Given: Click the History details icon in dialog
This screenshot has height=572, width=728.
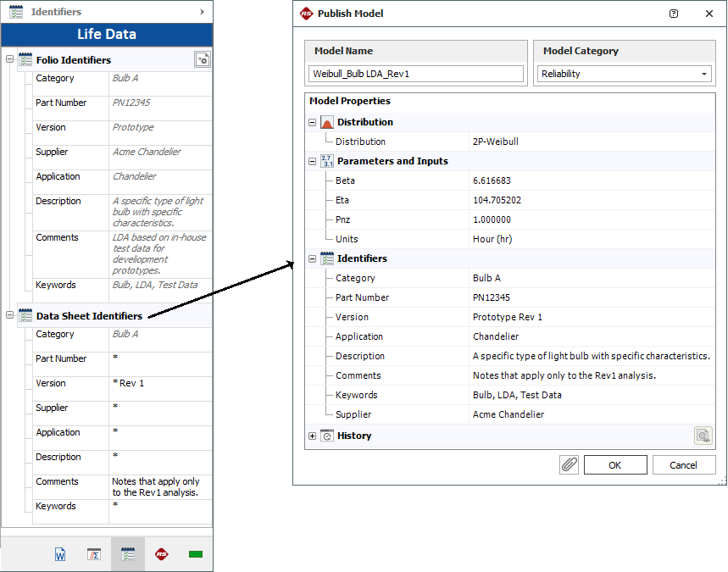Looking at the screenshot, I should [x=703, y=436].
